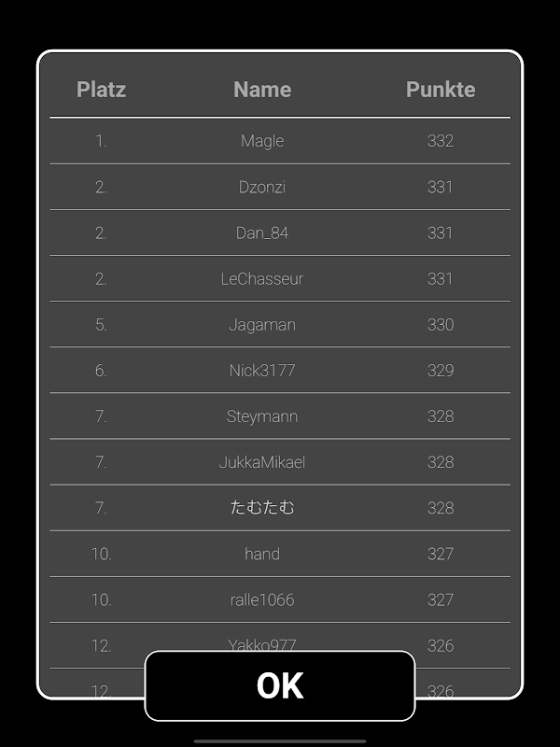The image size is (560, 747).
Task: Select the Dzonzi leaderboard row
Action: [262, 187]
